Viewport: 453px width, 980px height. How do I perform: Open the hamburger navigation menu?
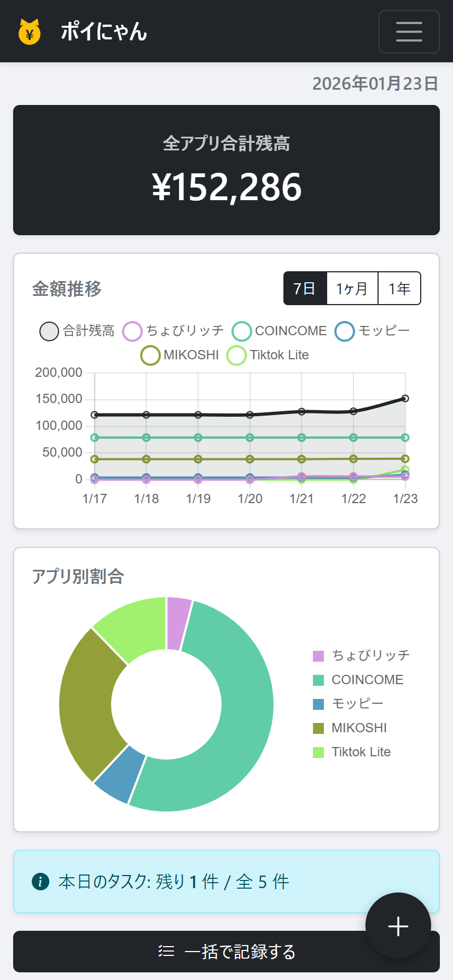(x=409, y=31)
